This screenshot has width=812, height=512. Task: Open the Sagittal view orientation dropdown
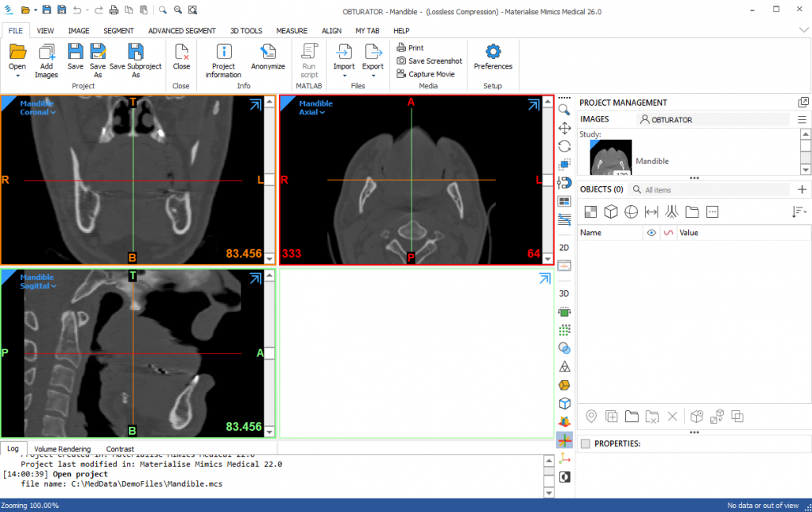[x=39, y=286]
